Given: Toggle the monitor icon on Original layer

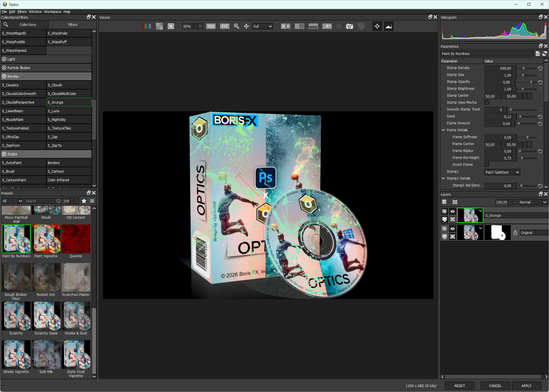Looking at the screenshot, I should click(x=445, y=237).
